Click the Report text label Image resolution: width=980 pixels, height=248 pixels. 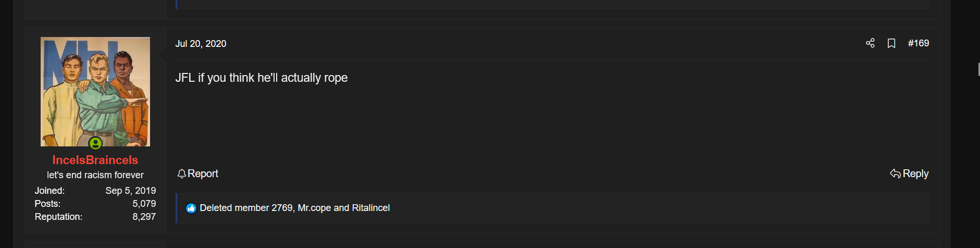click(203, 173)
